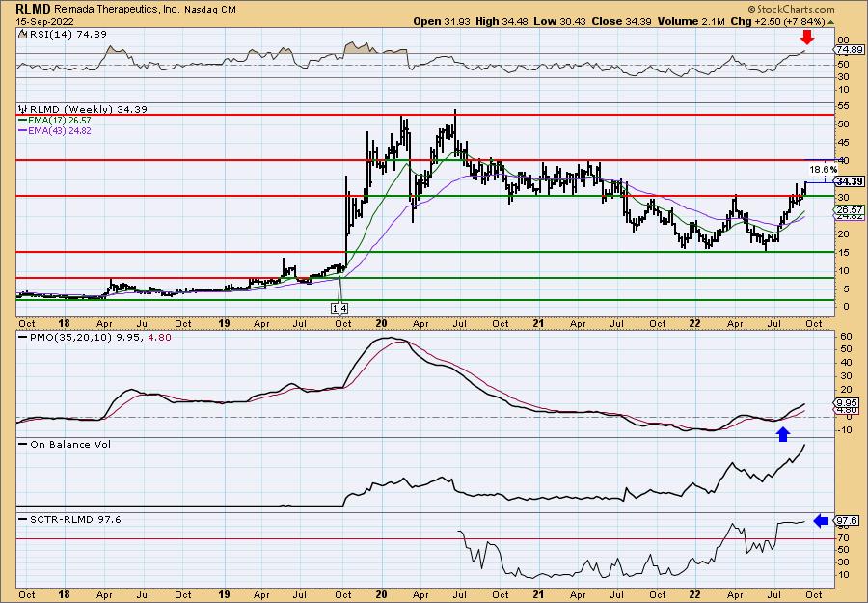Viewport: 868px width, 603px height.
Task: Click the 34.39 last-price tag on the right axis
Action: (x=850, y=182)
